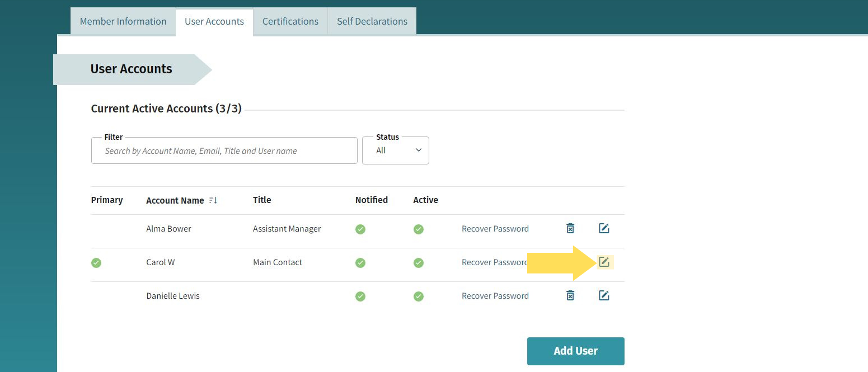868x372 pixels.
Task: Sort by Account Name sort icon
Action: [x=213, y=200]
